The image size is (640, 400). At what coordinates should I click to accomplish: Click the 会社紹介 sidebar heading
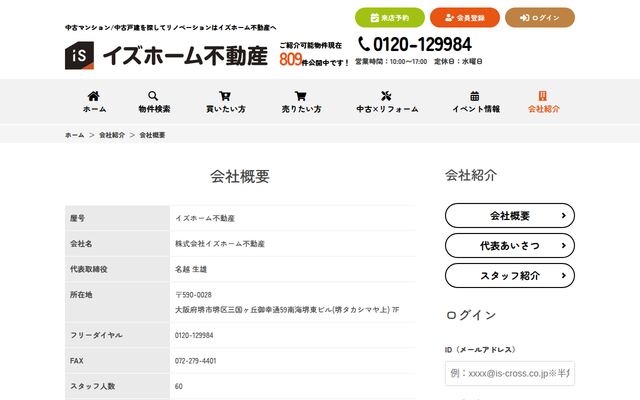pos(471,176)
